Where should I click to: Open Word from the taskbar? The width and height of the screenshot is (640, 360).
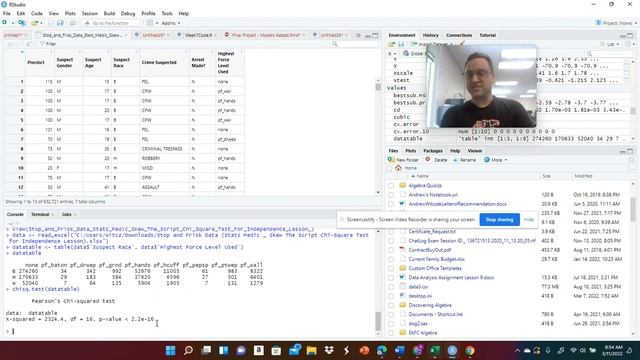(x=400, y=350)
